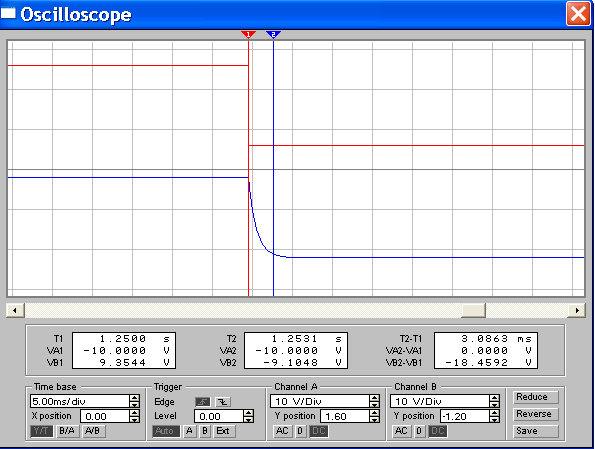Toggle B/A display mode
This screenshot has height=449, width=595.
click(67, 431)
